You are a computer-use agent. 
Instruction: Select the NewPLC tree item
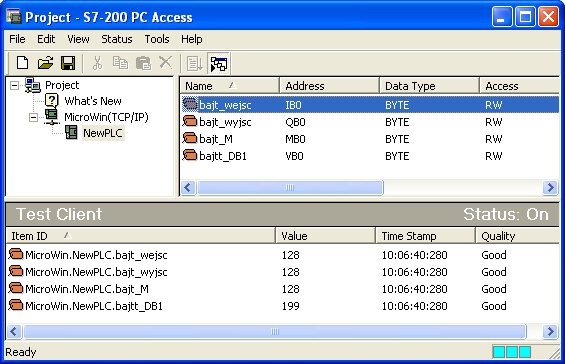[103, 133]
